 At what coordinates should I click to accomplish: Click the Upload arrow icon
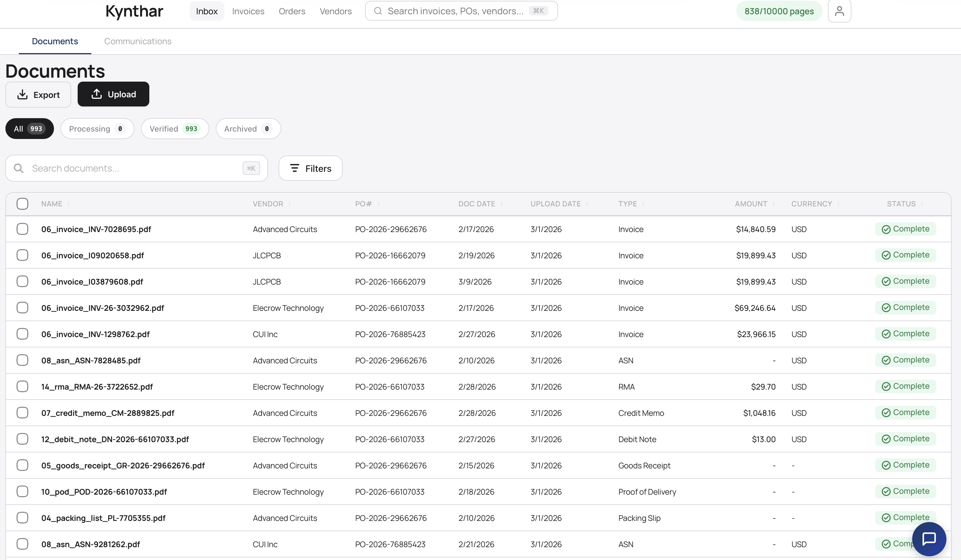tap(96, 94)
